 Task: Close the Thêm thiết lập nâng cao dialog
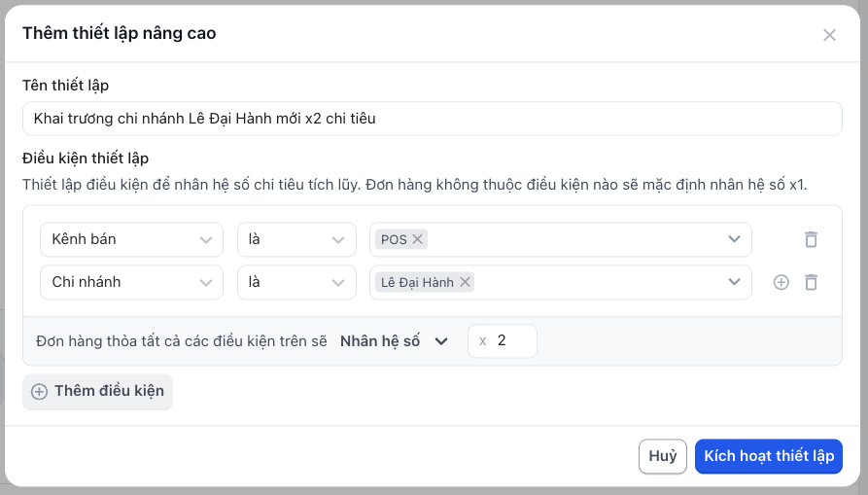[x=829, y=35]
